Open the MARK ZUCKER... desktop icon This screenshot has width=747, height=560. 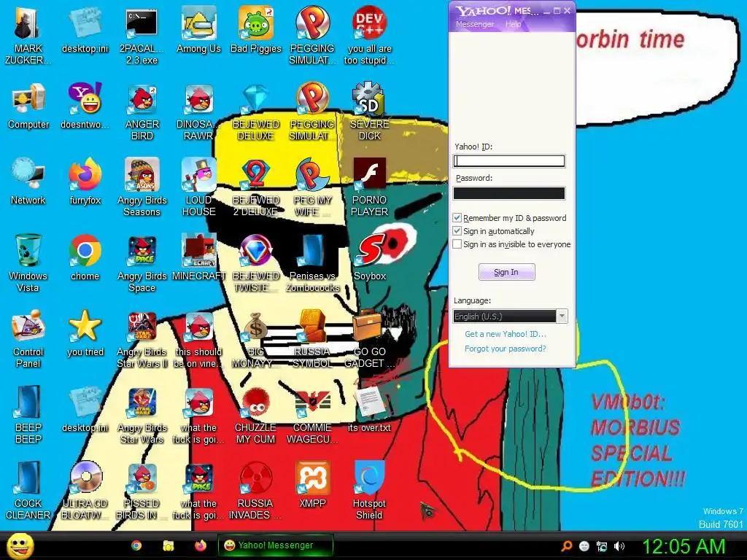click(x=28, y=34)
